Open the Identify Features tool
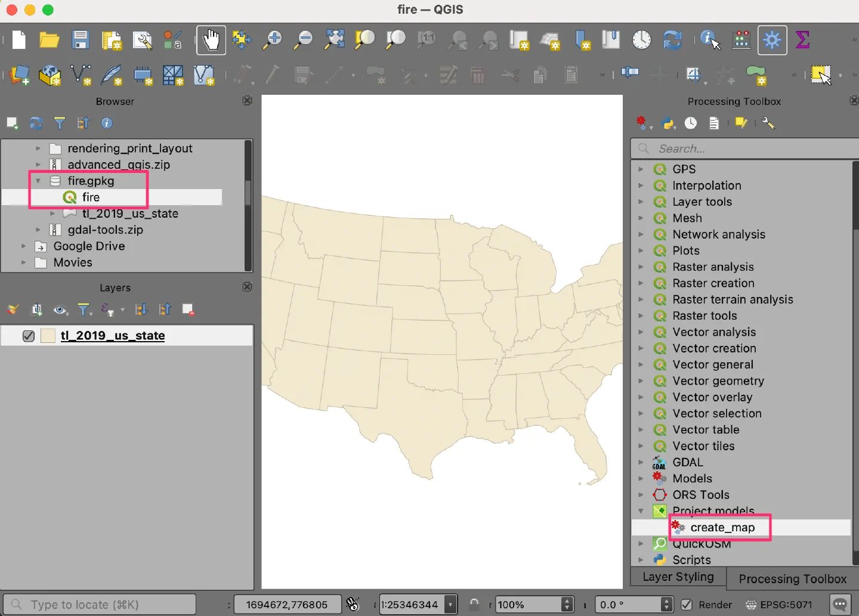Viewport: 859px width, 616px height. (709, 40)
